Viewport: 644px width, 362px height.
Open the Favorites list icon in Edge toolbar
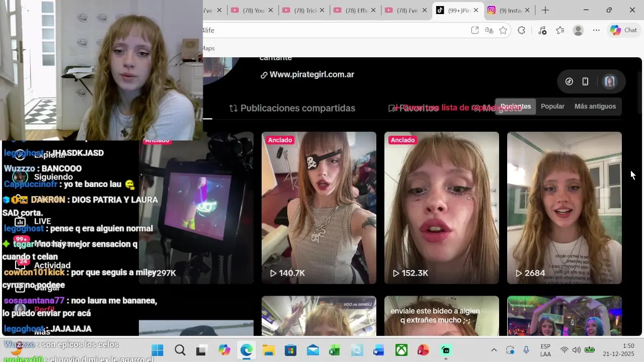click(x=560, y=30)
